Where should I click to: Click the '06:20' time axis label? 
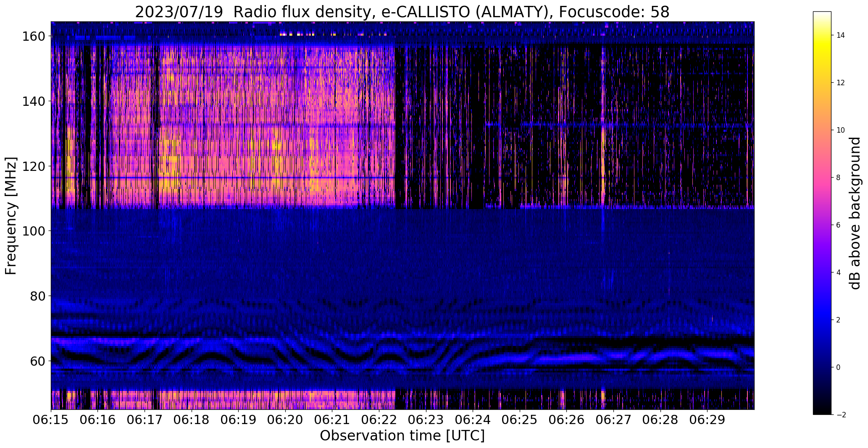pyautogui.click(x=285, y=420)
